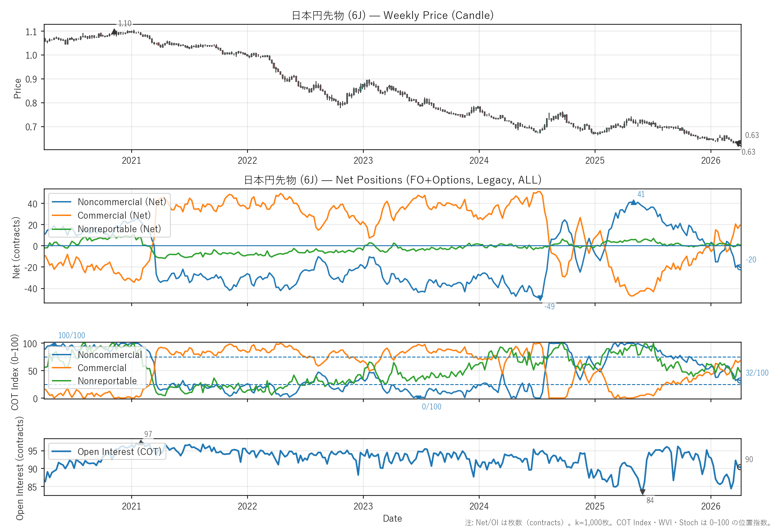Toggle Nonreportable (Net) legend entry
The image size is (779, 532).
pyautogui.click(x=119, y=229)
